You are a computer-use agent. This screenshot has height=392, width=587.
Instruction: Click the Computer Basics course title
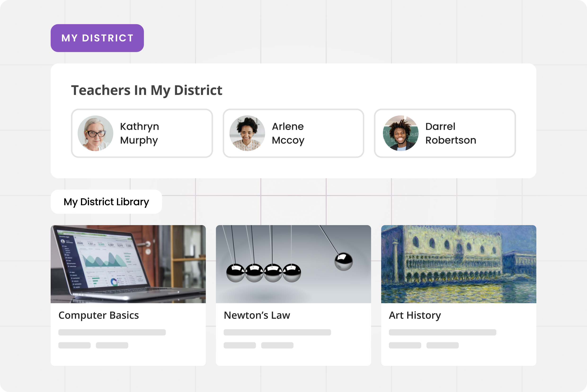98,315
